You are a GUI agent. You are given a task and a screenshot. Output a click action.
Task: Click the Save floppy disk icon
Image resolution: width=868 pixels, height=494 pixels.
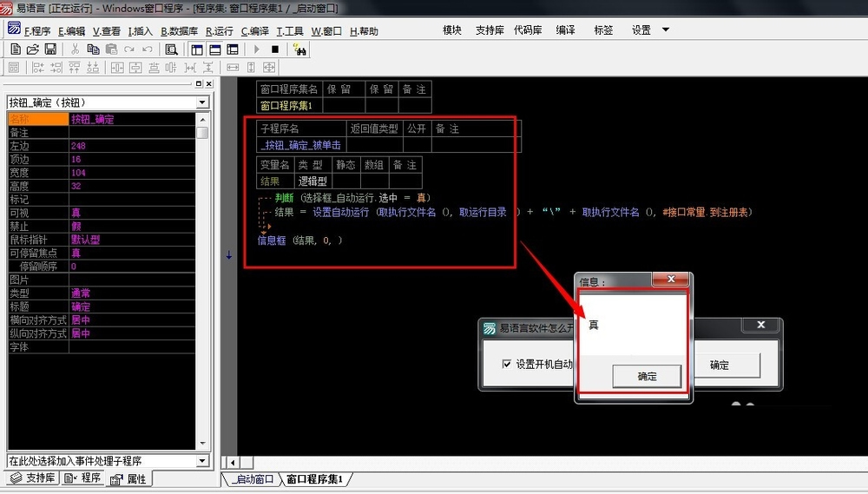50,49
